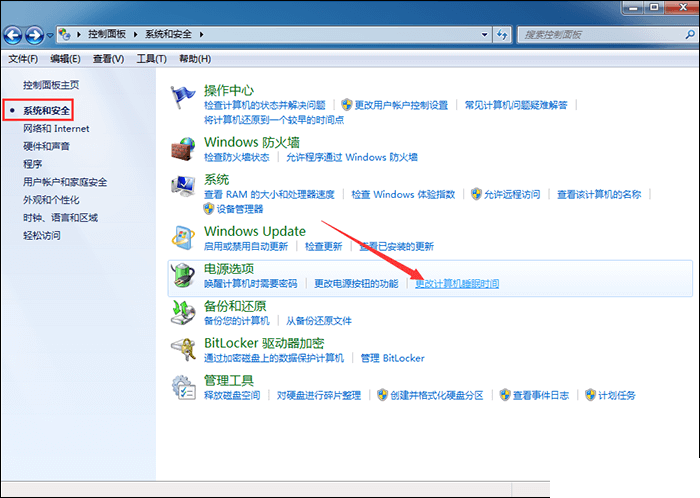Screen dimensions: 700x498
Task: Click shield icon beside 查看事件日志
Action: pos(505,395)
